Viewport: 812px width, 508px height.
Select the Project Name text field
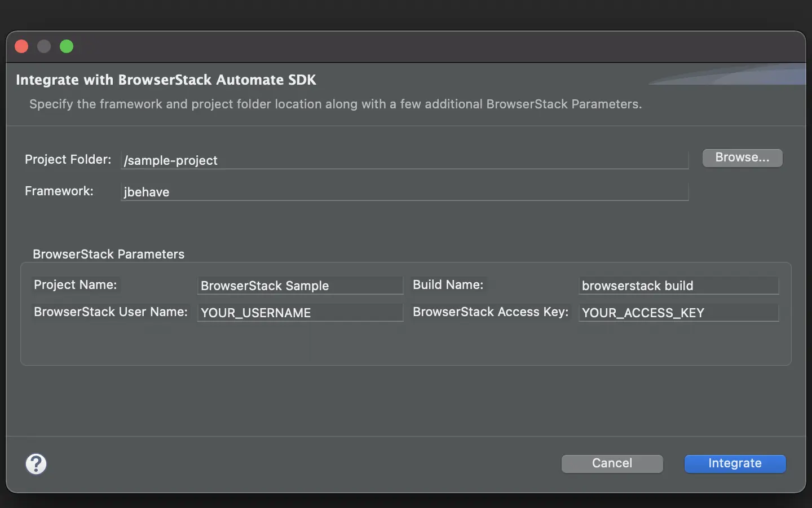click(x=300, y=286)
